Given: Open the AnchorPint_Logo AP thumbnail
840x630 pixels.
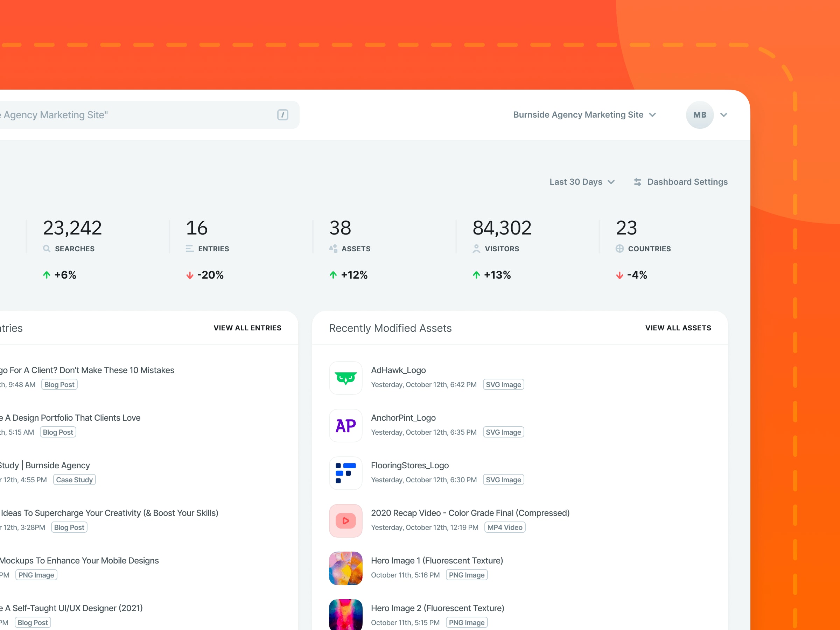Looking at the screenshot, I should point(345,426).
